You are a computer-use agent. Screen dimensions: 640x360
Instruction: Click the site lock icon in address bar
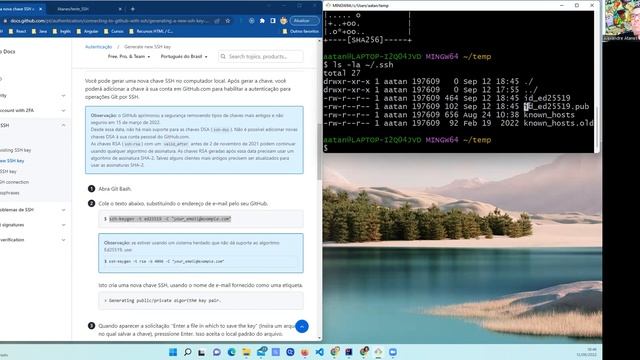(x=5, y=21)
